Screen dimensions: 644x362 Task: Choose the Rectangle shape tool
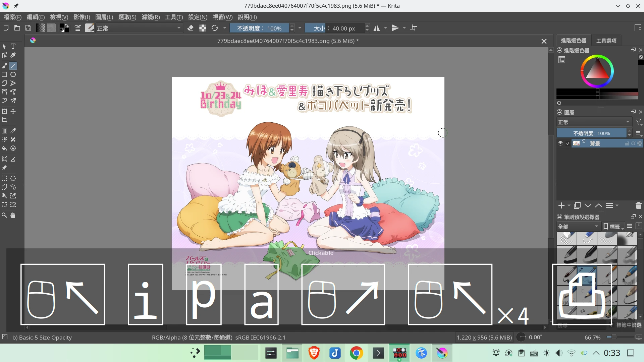[4, 74]
